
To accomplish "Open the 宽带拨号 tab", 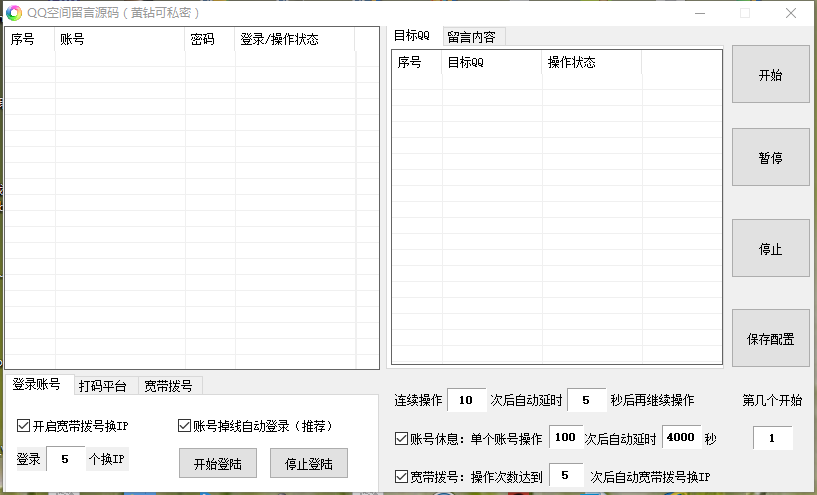I will (170, 386).
